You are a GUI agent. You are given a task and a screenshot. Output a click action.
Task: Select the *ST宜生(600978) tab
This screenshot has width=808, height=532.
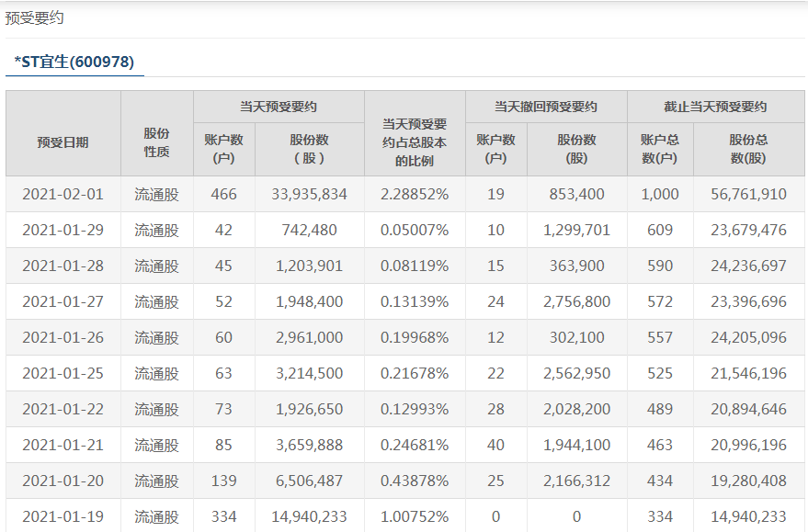click(x=74, y=62)
